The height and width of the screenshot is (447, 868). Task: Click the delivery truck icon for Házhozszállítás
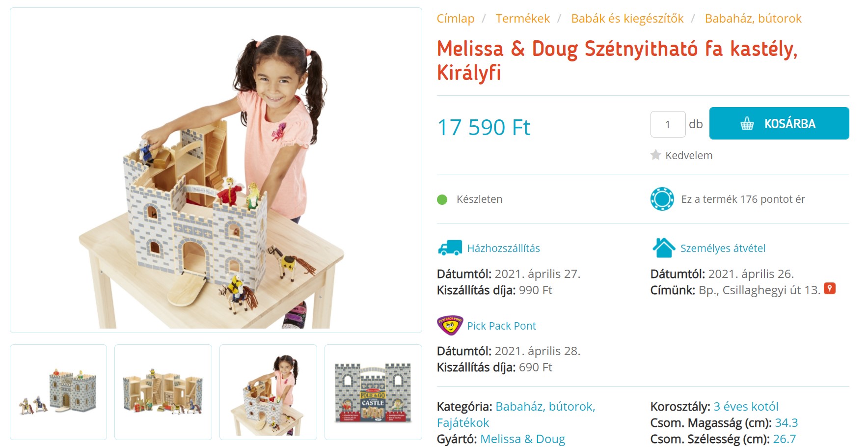tap(450, 248)
